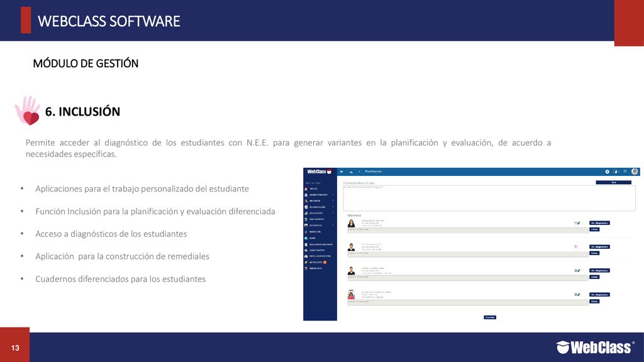This screenshot has width=644, height=362.
Task: Expand the Evaluación chevron in sidebar
Action: tap(333, 213)
